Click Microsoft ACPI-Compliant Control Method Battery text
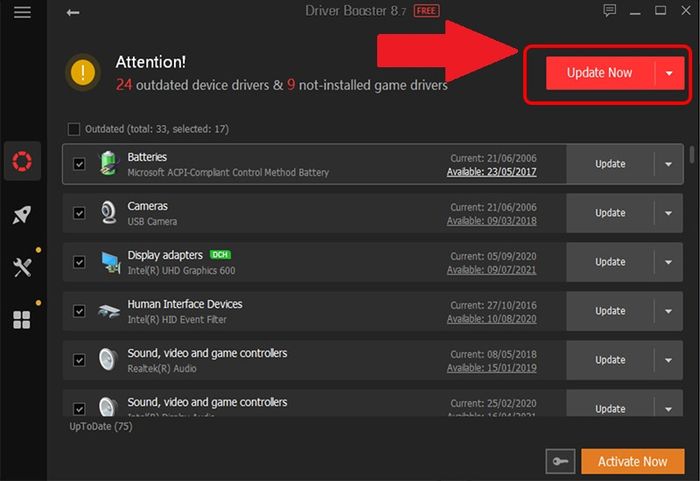This screenshot has width=700, height=481. coord(228,172)
